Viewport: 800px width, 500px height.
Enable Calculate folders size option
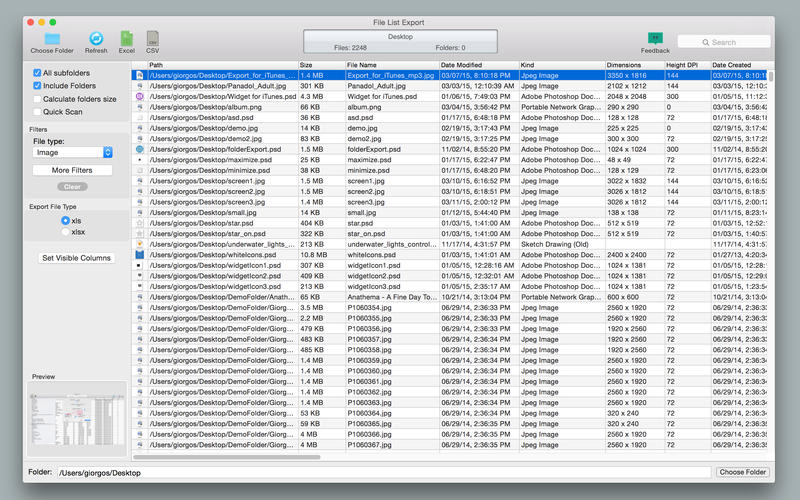37,99
